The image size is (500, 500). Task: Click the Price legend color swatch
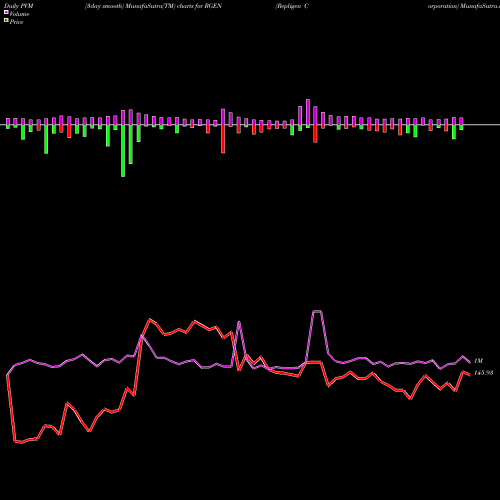point(6,21)
